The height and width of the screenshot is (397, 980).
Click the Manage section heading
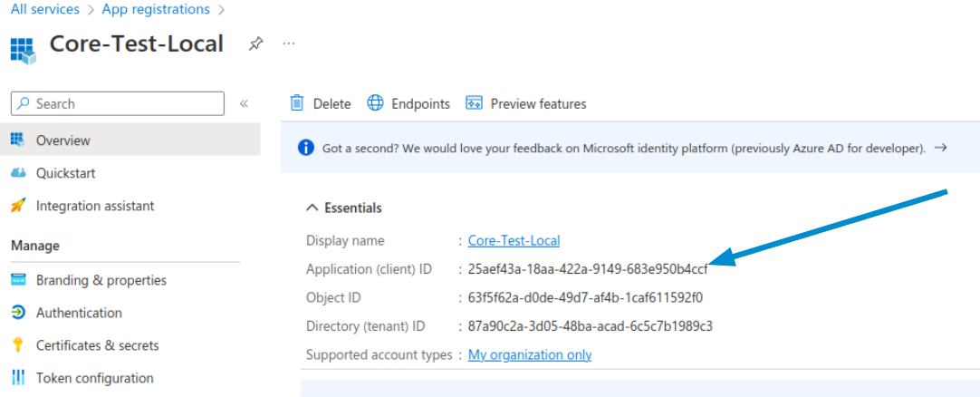pos(35,246)
